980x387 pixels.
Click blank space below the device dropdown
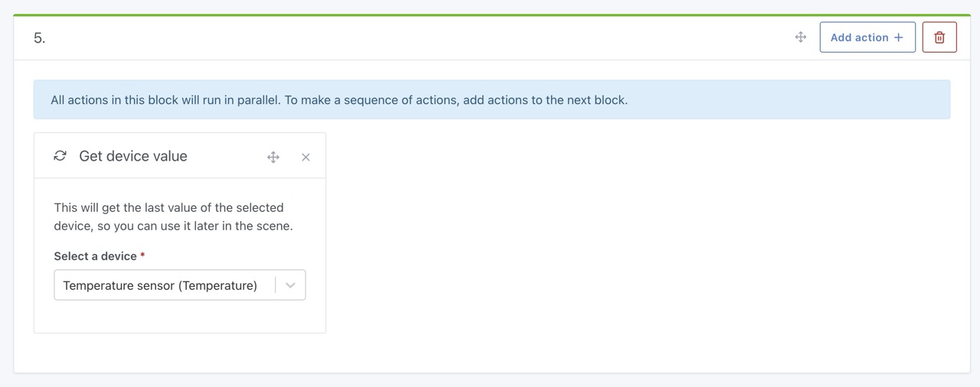click(180, 317)
